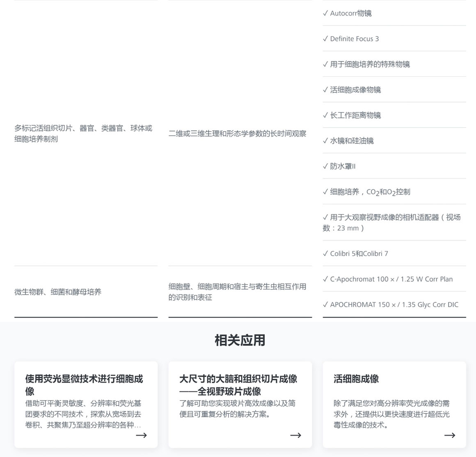Click the arrow on the fluorescence microscopy cell imaging card
Viewport: 476px width, 457px height.
coord(141,435)
